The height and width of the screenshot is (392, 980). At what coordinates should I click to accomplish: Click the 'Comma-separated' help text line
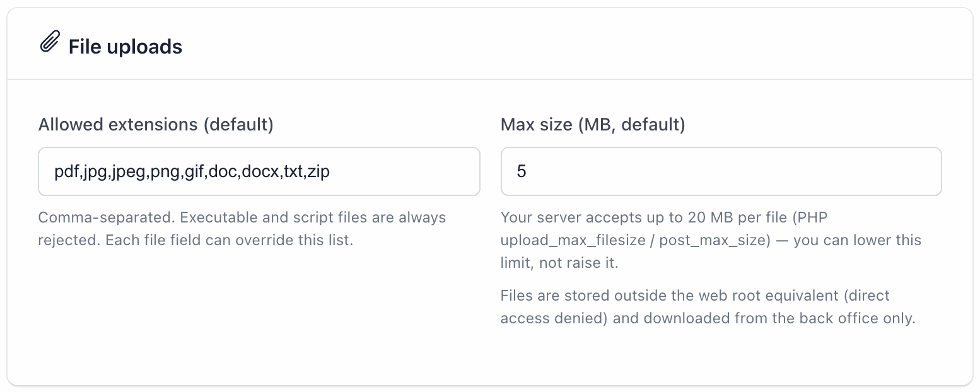(242, 217)
